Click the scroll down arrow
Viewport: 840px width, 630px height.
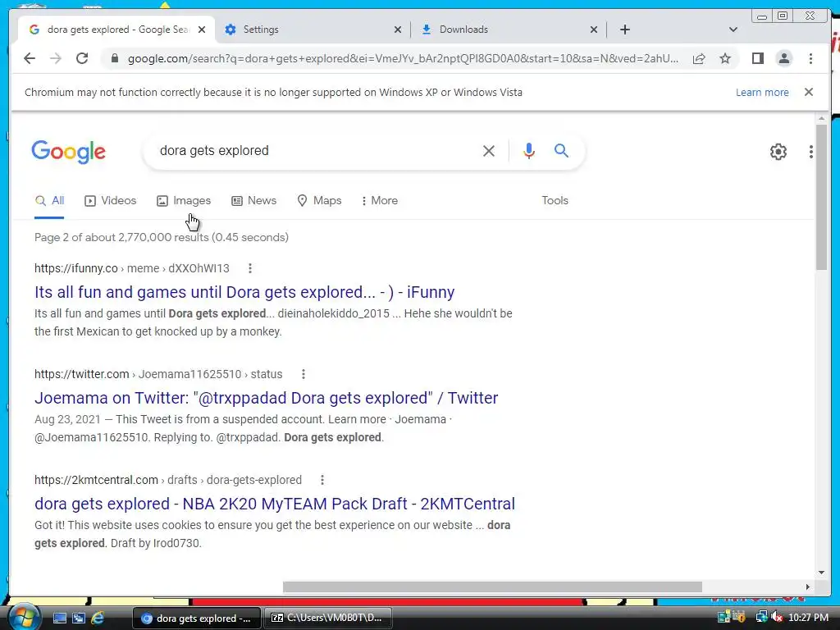tap(821, 573)
